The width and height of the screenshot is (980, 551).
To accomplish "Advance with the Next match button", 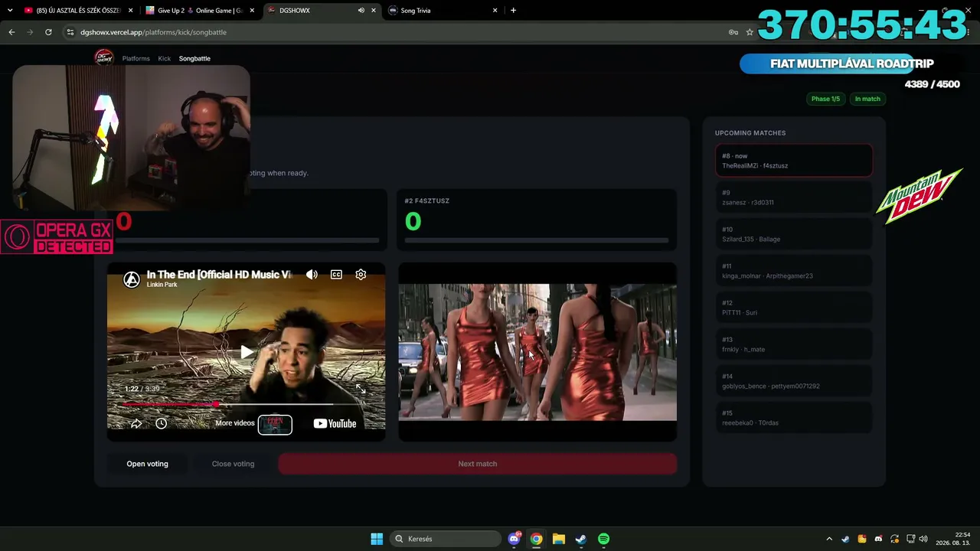I will 478,464.
